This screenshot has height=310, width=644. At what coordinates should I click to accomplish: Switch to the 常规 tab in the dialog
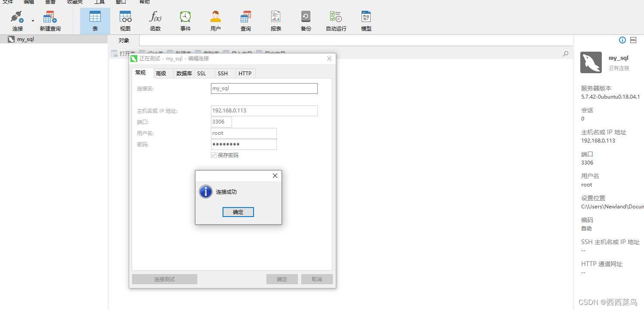[140, 73]
